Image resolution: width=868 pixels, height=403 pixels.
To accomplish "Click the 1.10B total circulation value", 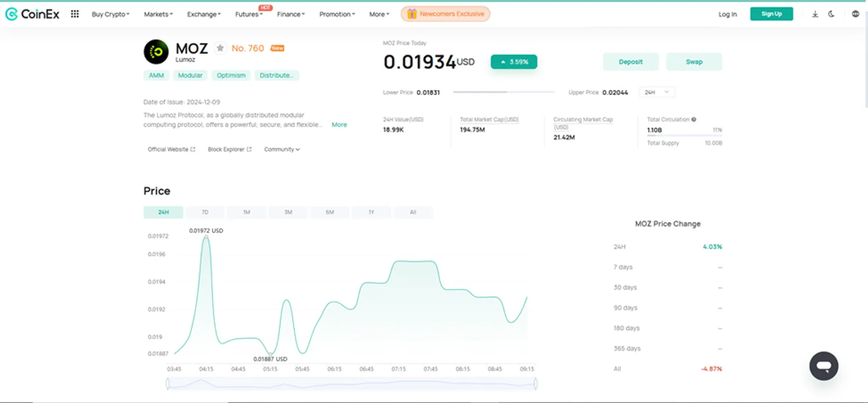I will 654,130.
